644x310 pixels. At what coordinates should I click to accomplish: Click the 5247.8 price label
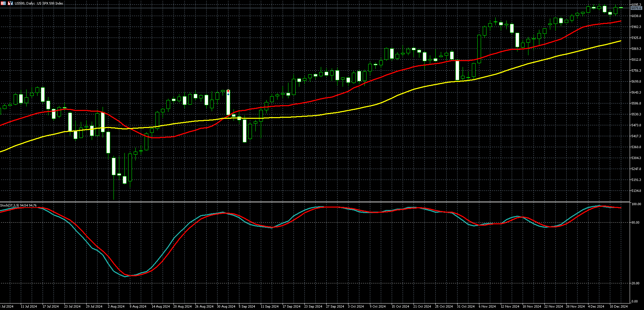(636, 169)
